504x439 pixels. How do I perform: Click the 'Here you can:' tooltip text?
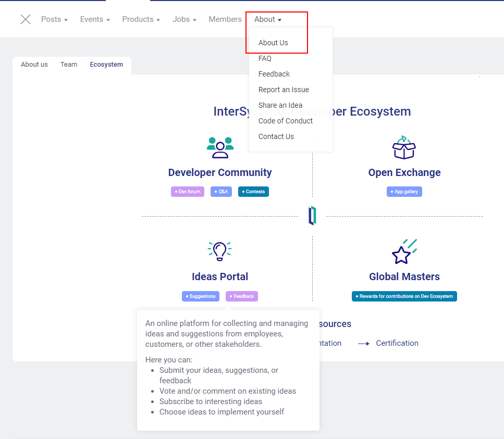[x=169, y=360]
